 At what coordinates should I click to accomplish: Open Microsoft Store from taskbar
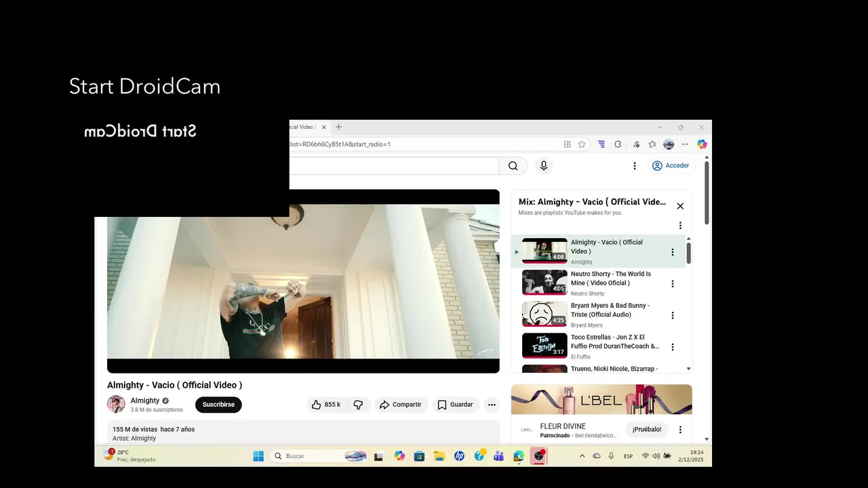click(x=419, y=456)
